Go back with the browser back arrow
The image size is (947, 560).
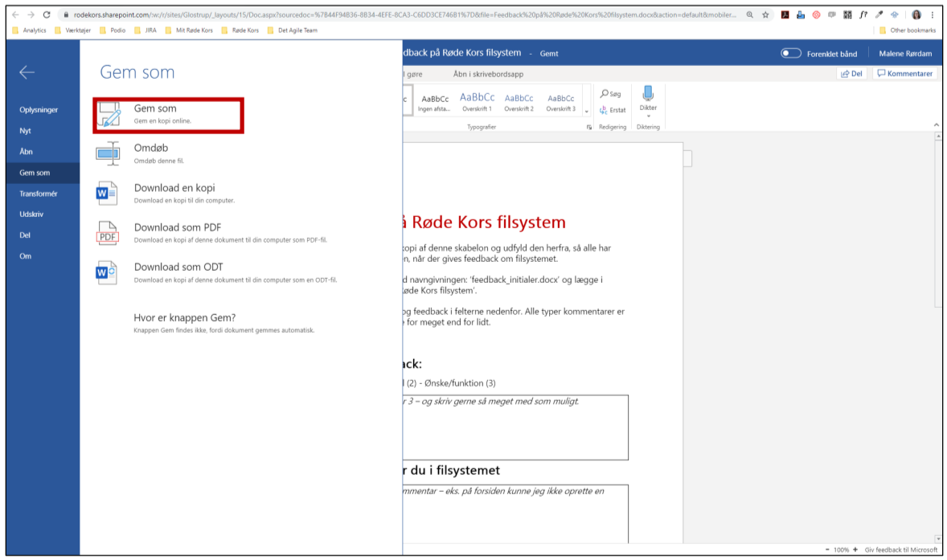pos(15,14)
